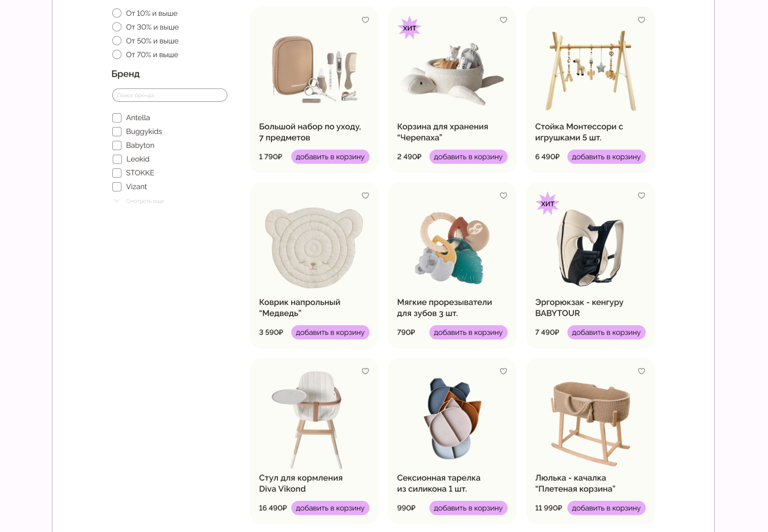Select the От 30% и выше discount option

click(x=117, y=27)
